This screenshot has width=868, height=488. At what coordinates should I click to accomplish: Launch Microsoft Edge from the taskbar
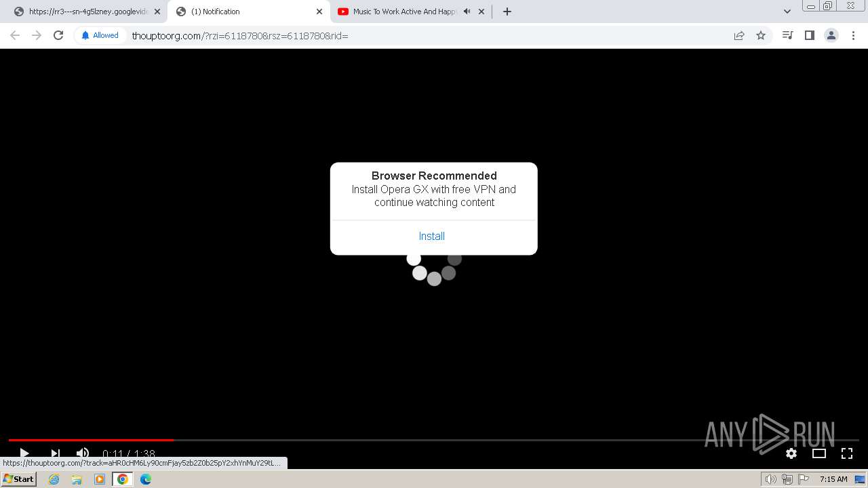[x=146, y=479]
